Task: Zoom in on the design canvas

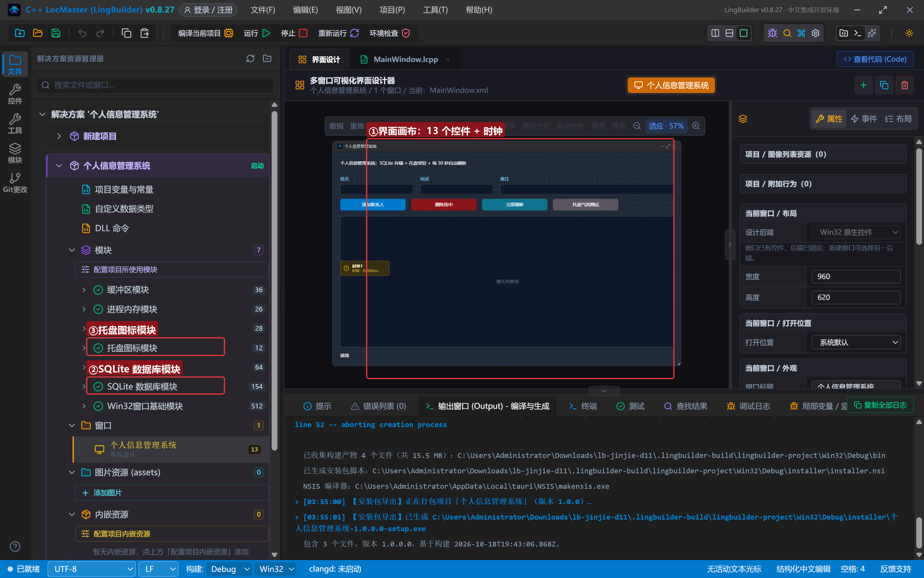Action: [696, 126]
